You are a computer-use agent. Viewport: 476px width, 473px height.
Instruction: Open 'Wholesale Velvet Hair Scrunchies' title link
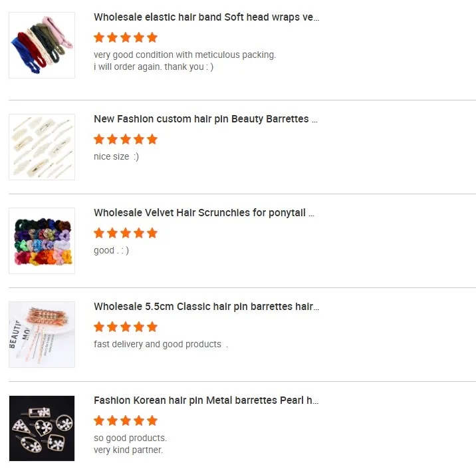pos(204,213)
